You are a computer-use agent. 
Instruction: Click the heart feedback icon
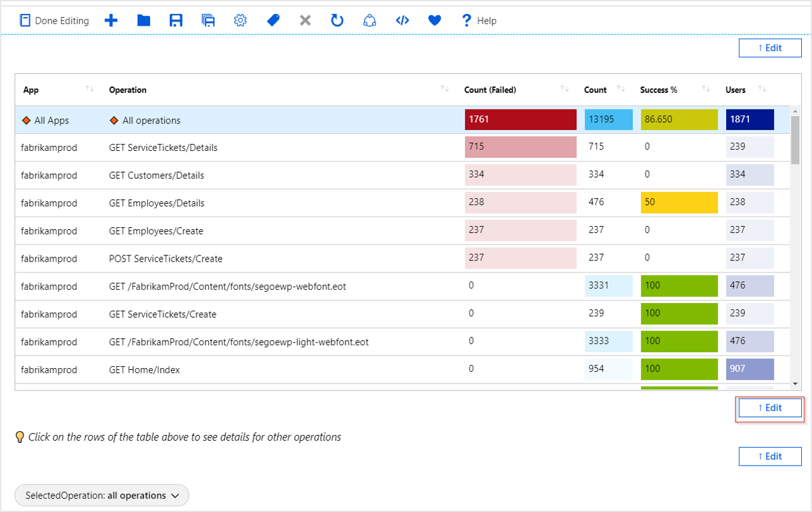(x=435, y=20)
